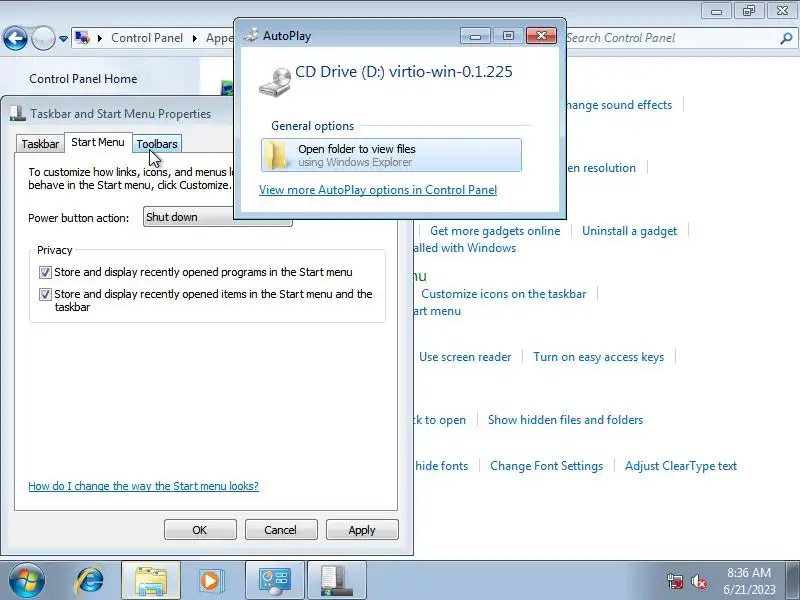The image size is (800, 600).
Task: Click the muted volume tray icon
Action: pos(698,581)
